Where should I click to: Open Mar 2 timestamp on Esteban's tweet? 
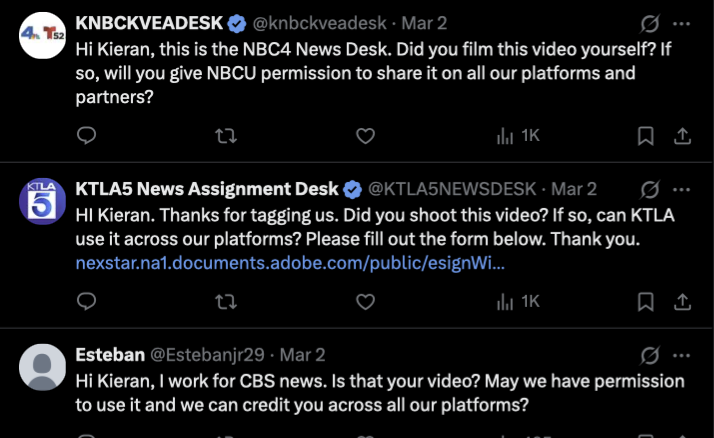[302, 355]
